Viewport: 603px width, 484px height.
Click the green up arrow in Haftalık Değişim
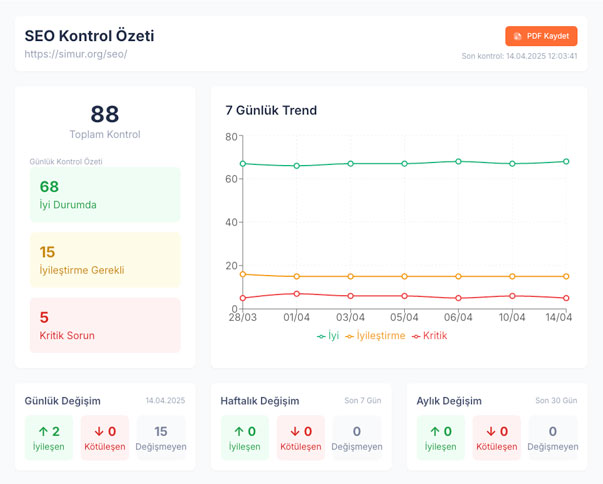click(x=236, y=431)
